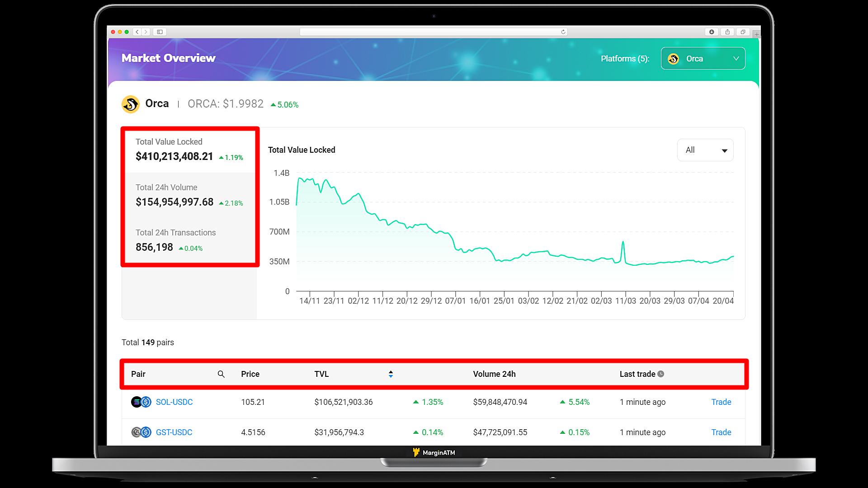Go back in browser
Image resolution: width=868 pixels, height=488 pixels.
pos(137,32)
